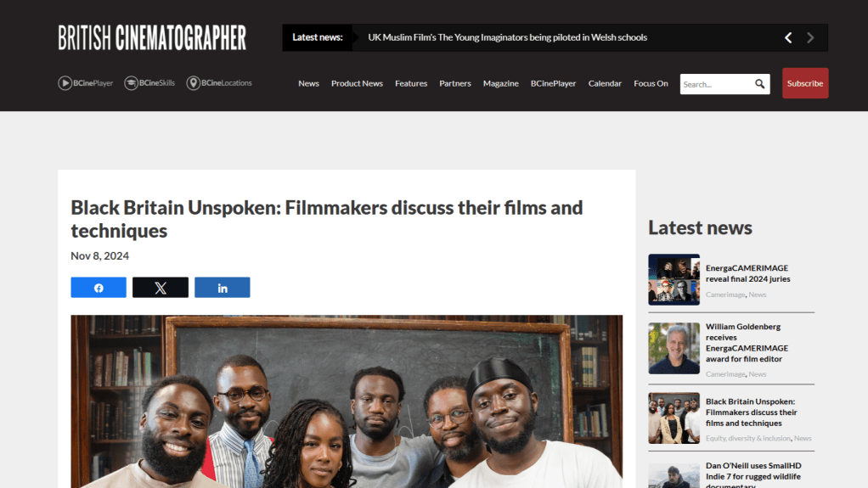The image size is (868, 488).
Task: Share article on Facebook
Action: (x=99, y=288)
